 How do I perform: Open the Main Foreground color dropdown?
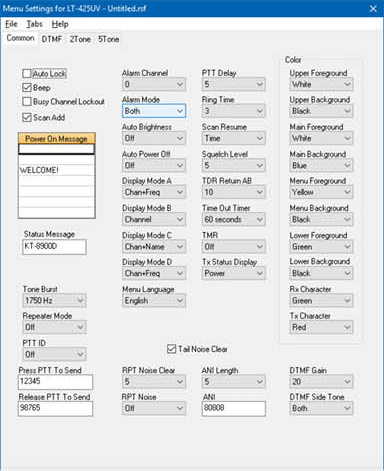(x=321, y=138)
